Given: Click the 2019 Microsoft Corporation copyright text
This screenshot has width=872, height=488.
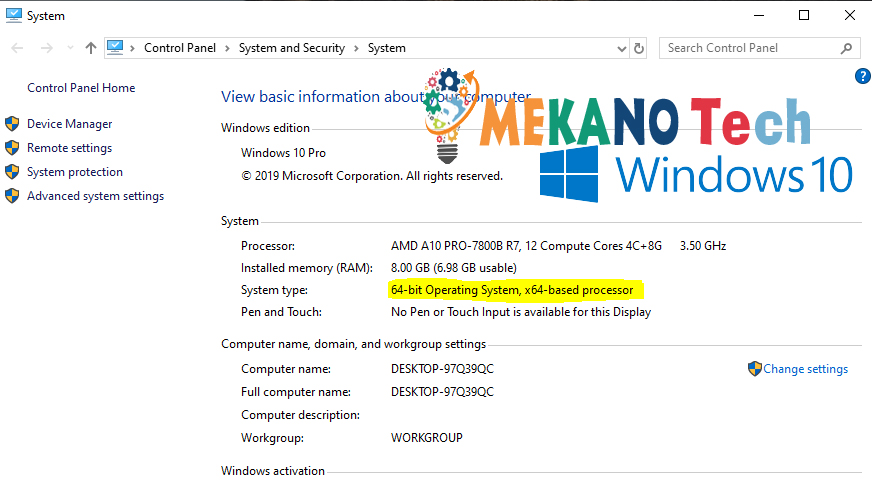Looking at the screenshot, I should [372, 176].
